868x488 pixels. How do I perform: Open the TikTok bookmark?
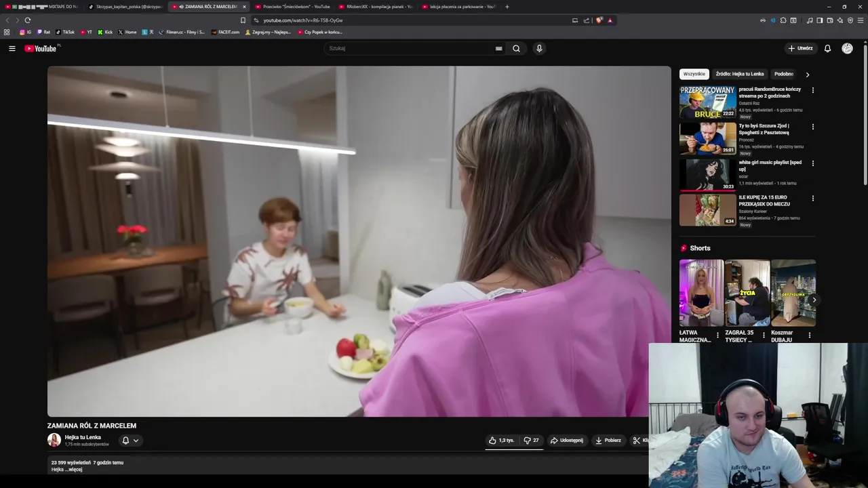tap(65, 32)
